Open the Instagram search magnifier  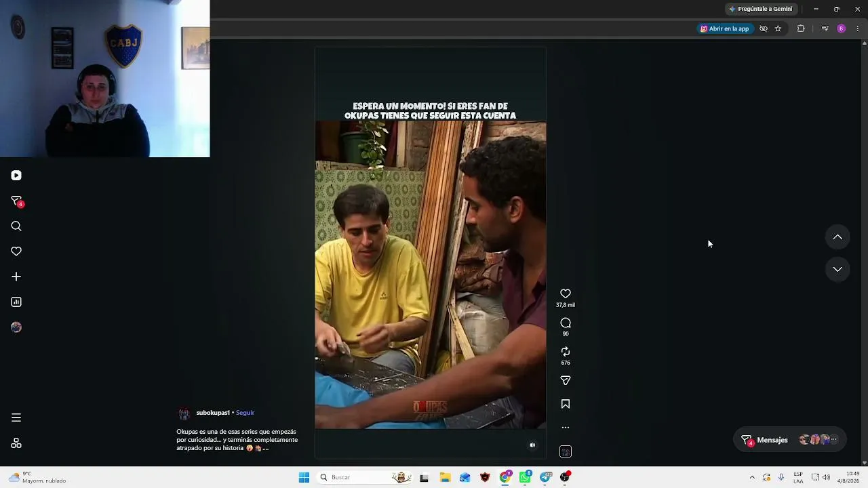click(16, 226)
